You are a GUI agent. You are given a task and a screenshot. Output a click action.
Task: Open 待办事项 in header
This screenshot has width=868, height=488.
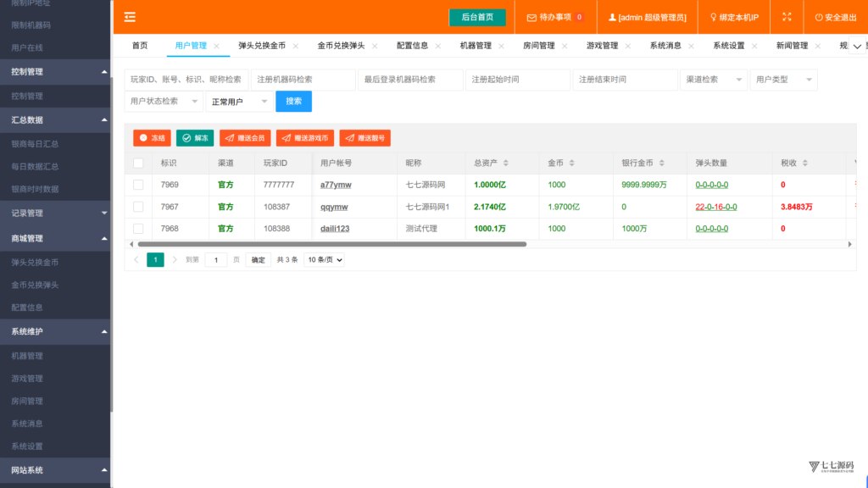[554, 17]
